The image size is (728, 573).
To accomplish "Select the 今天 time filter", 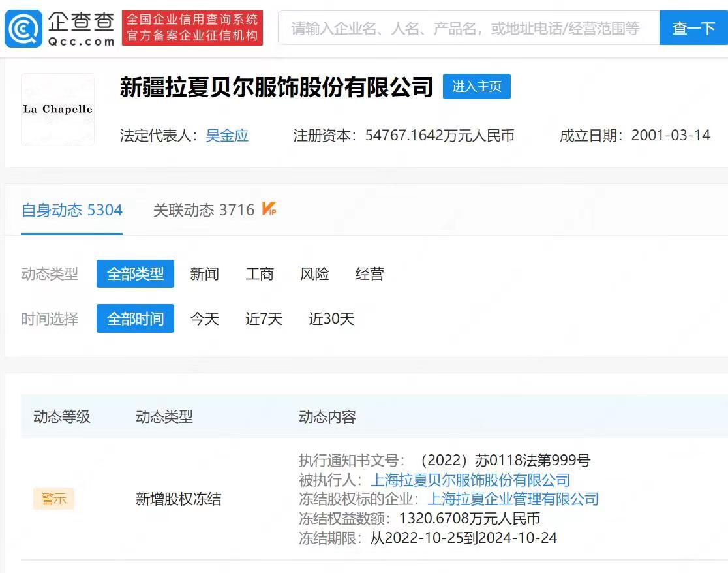I will point(204,319).
